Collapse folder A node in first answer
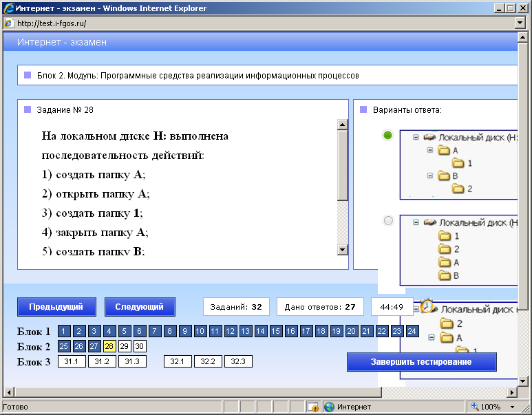The width and height of the screenshot is (532, 415). [430, 149]
